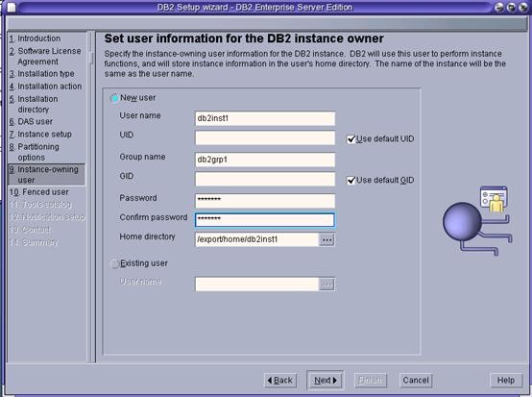Click the Home directory path field

(256, 239)
